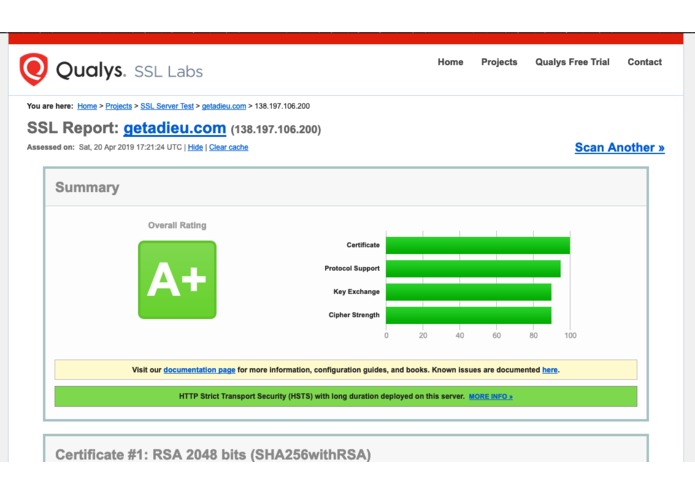The image size is (695, 494).
Task: Open the Projects navigation menu item
Action: pyautogui.click(x=499, y=62)
